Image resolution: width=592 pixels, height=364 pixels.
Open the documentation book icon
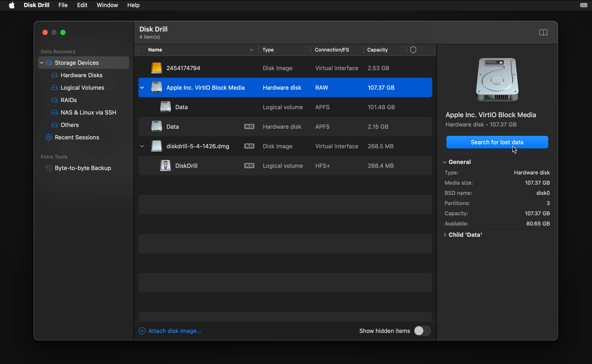[x=543, y=32]
